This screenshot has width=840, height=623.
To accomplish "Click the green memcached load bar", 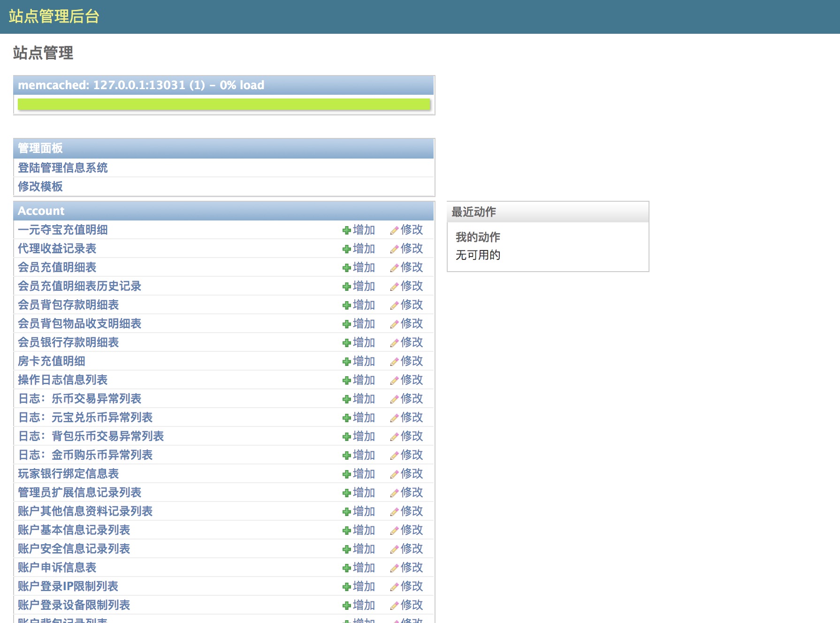I will [x=224, y=104].
